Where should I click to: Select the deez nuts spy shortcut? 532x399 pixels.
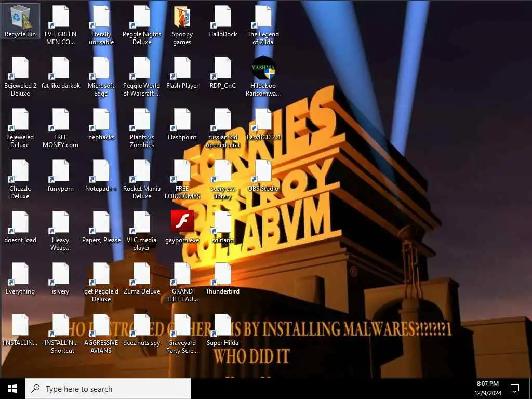(141, 330)
